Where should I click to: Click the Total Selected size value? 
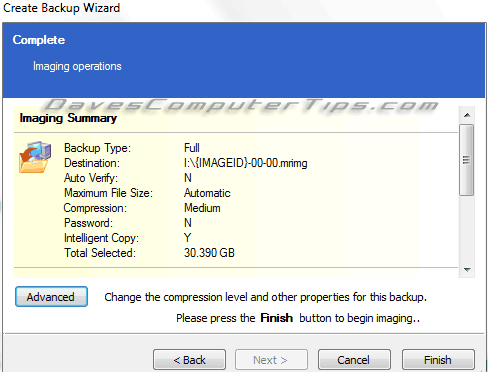click(209, 253)
